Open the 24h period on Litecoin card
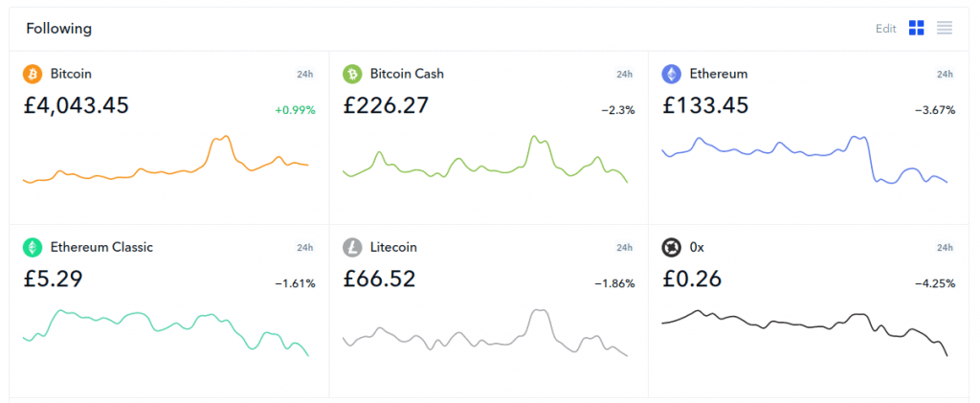This screenshot has height=403, width=980. 624,247
